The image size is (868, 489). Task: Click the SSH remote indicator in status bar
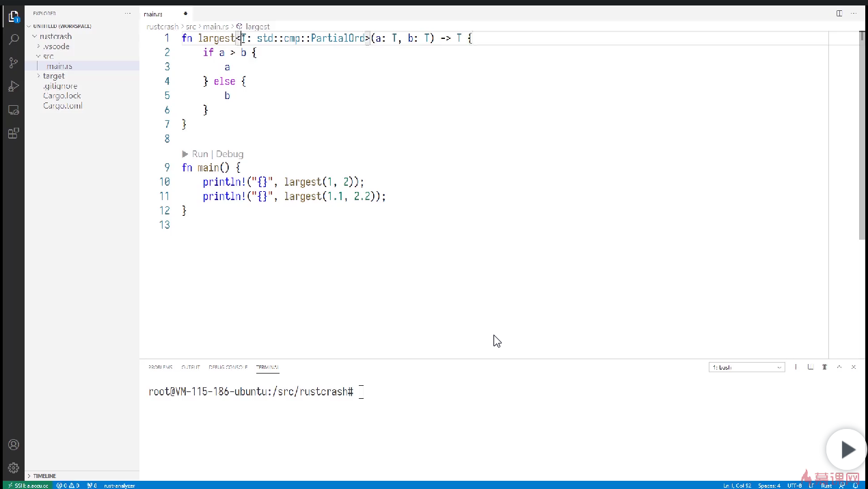pos(27,485)
